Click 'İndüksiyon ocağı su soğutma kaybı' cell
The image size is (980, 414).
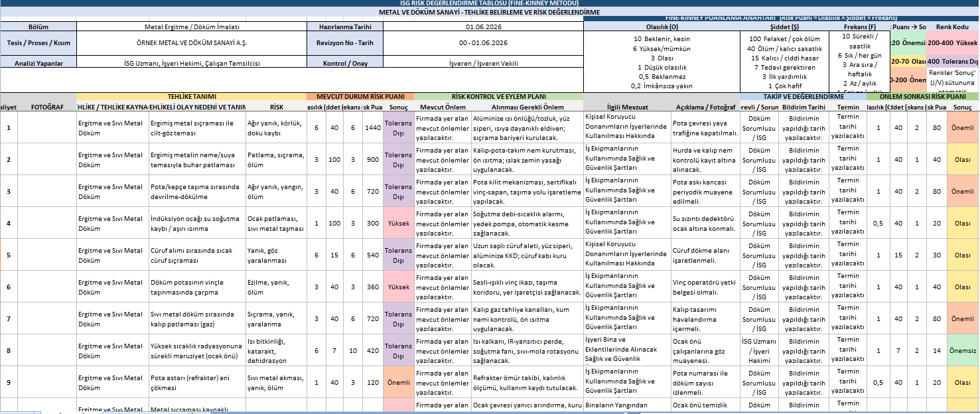point(197,223)
